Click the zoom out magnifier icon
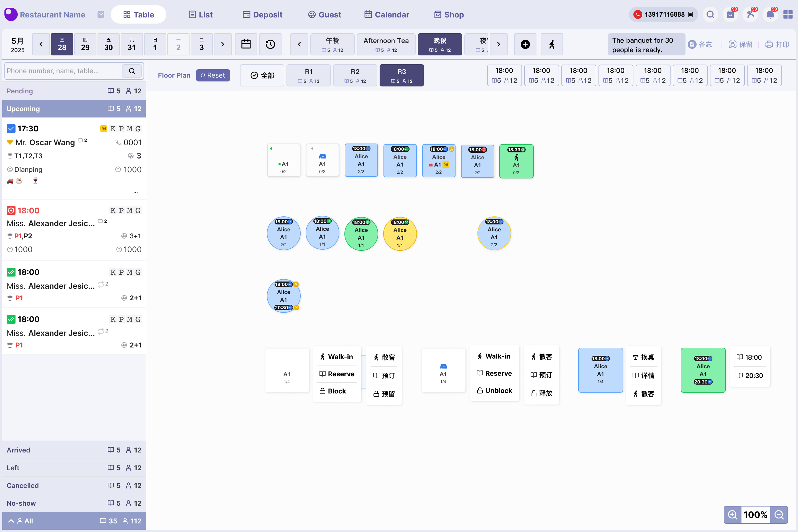This screenshot has height=532, width=798. tap(779, 514)
